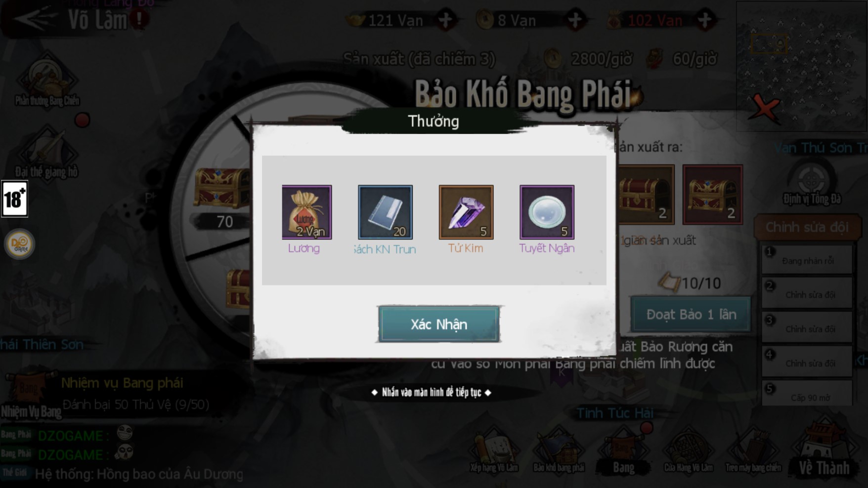The height and width of the screenshot is (488, 868).
Task: Add resource using plus beside 102 Vạn
Action: coord(705,20)
